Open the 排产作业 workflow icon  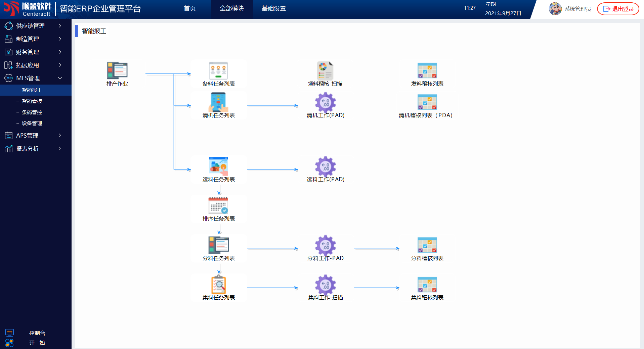[x=117, y=70]
